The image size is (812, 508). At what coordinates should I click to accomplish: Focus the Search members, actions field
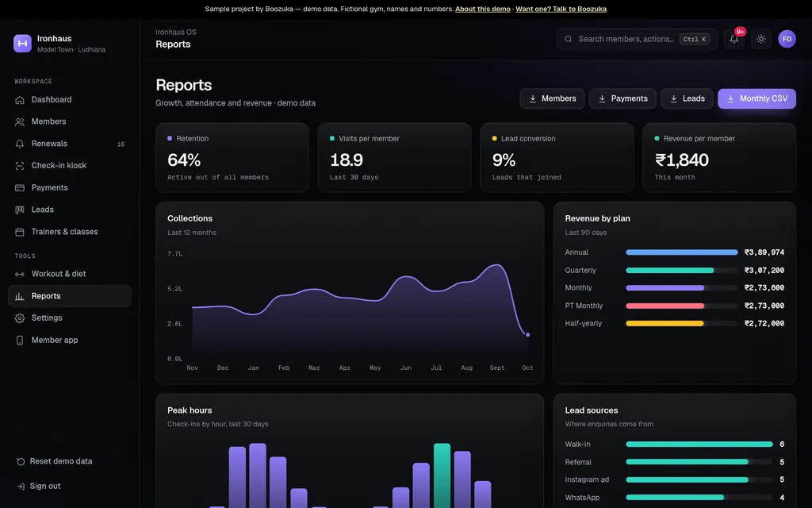coord(637,39)
